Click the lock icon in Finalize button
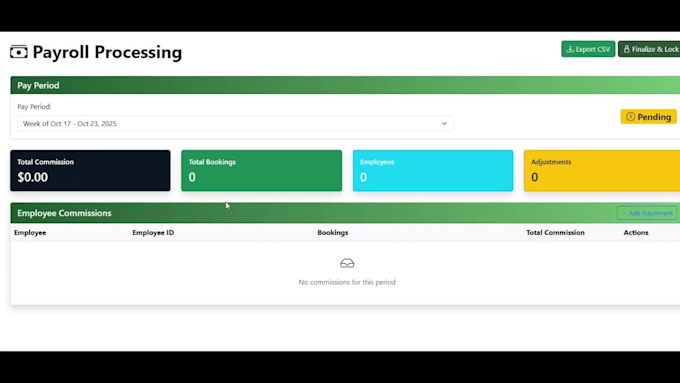Viewport: 680px width, 383px height. point(627,49)
